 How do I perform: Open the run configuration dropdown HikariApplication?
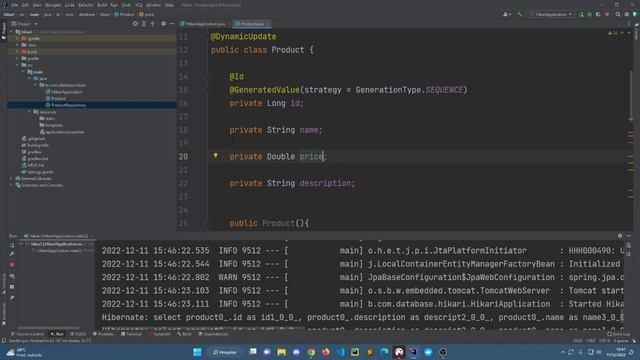[x=551, y=14]
